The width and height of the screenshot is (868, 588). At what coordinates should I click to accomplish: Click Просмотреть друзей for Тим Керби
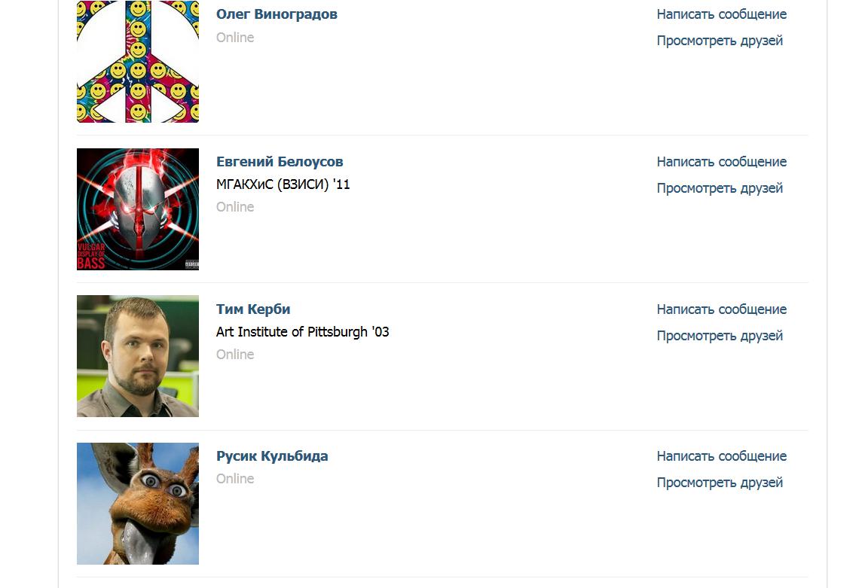(720, 336)
